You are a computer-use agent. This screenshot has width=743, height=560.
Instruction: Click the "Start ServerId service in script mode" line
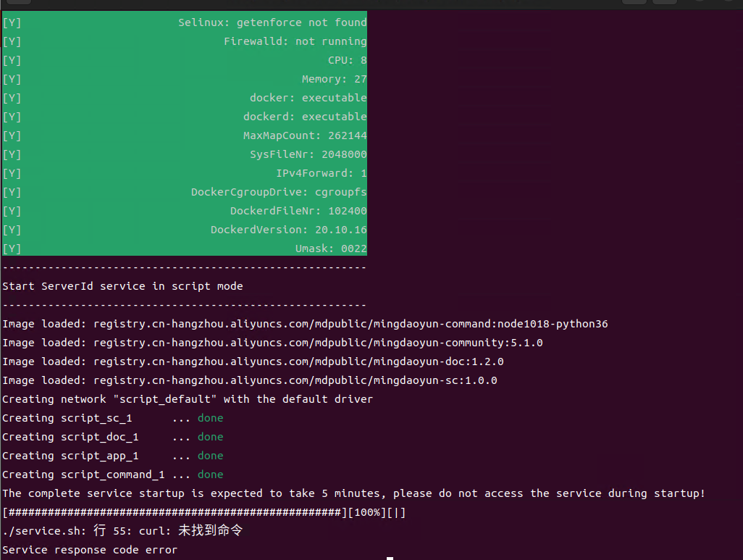click(x=122, y=286)
